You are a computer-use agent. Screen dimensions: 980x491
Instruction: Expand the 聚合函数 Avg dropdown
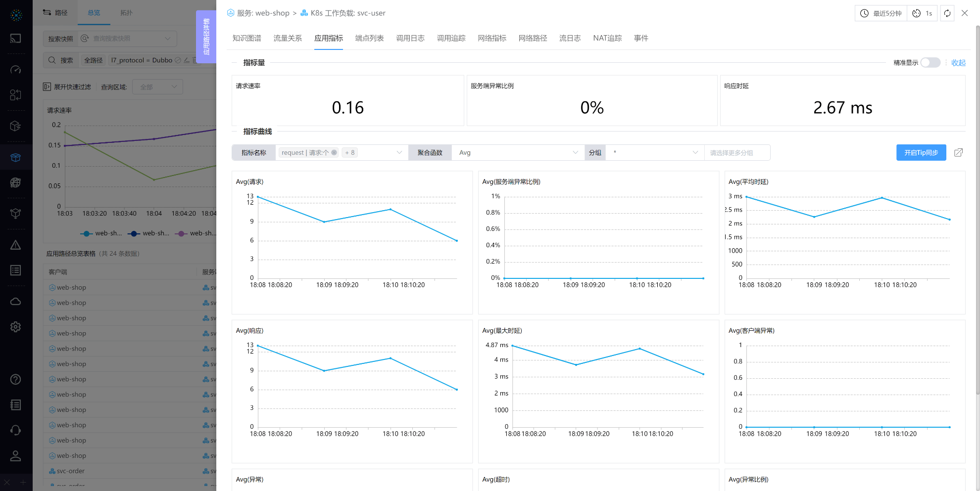(518, 153)
